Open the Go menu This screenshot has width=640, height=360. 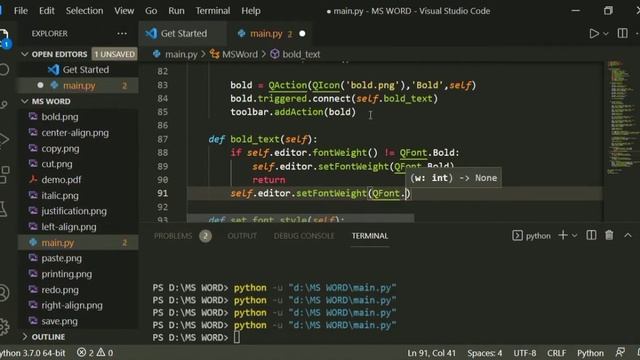pyautogui.click(x=151, y=11)
